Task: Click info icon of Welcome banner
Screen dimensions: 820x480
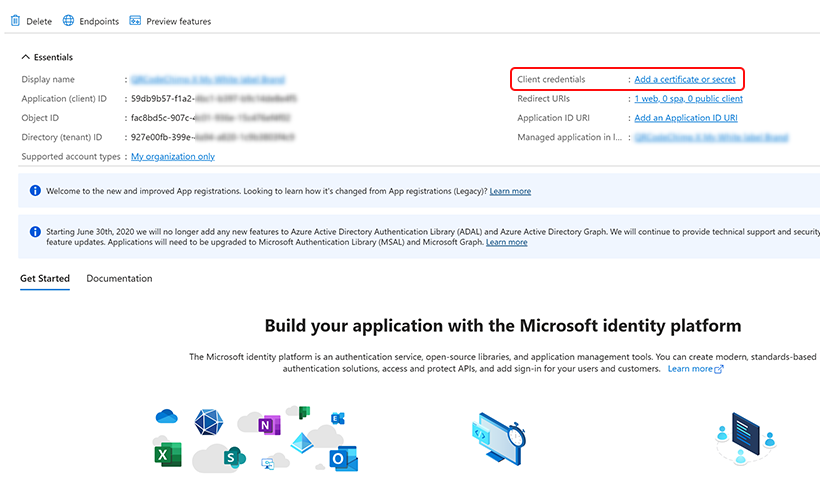Action: (35, 191)
